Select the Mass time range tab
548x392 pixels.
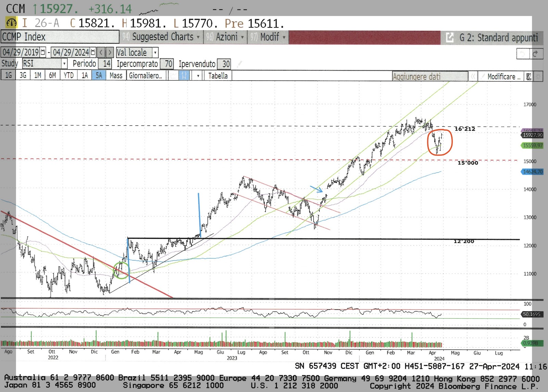pos(116,75)
